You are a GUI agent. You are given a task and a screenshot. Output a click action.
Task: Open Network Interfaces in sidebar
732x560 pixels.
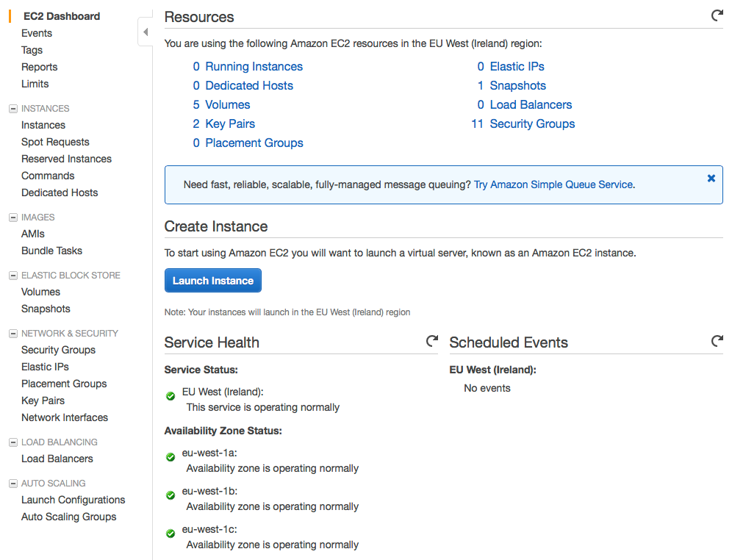tap(65, 417)
